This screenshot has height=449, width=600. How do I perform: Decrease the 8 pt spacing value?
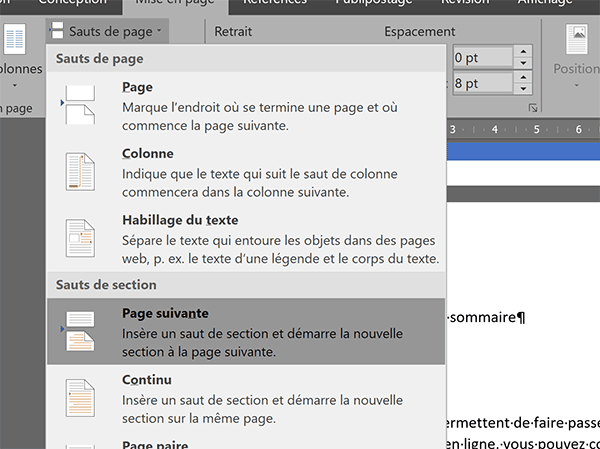(523, 89)
